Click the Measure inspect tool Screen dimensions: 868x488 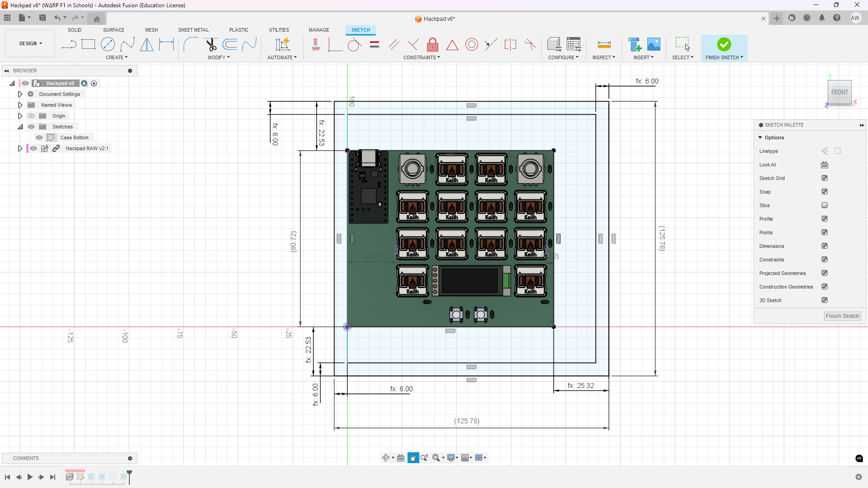[604, 44]
